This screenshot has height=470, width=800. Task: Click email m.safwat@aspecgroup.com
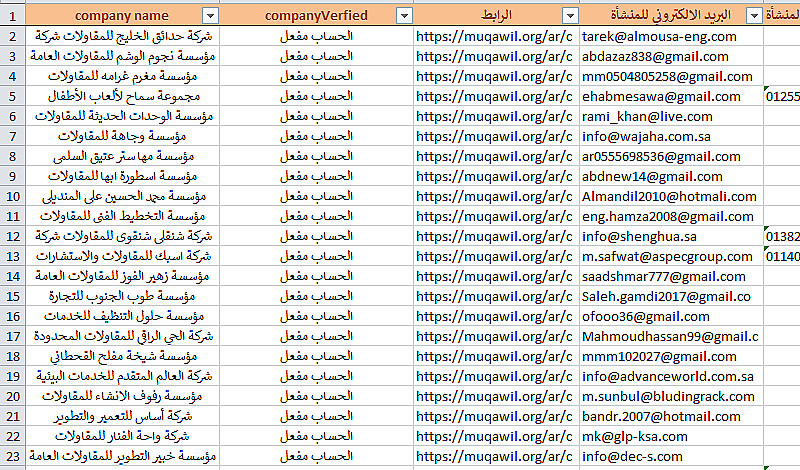point(667,256)
